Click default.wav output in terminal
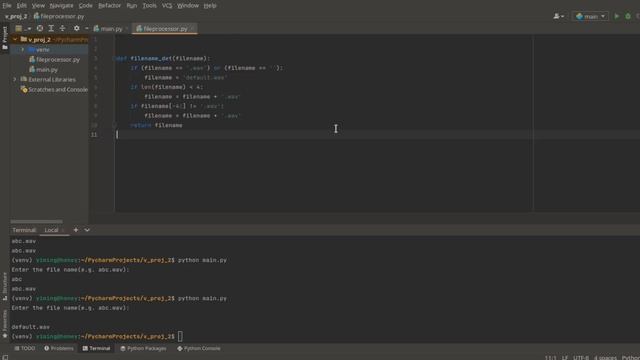640x360 pixels. coord(31,327)
